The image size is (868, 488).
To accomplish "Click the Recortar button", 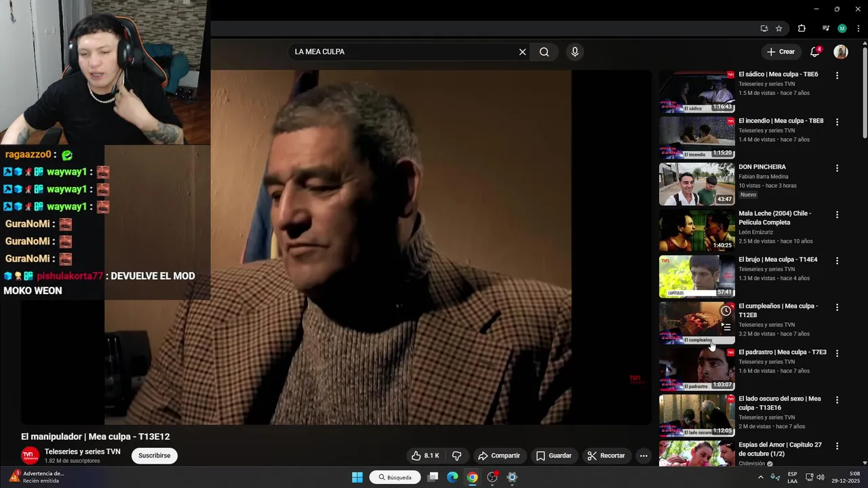I will tap(606, 455).
